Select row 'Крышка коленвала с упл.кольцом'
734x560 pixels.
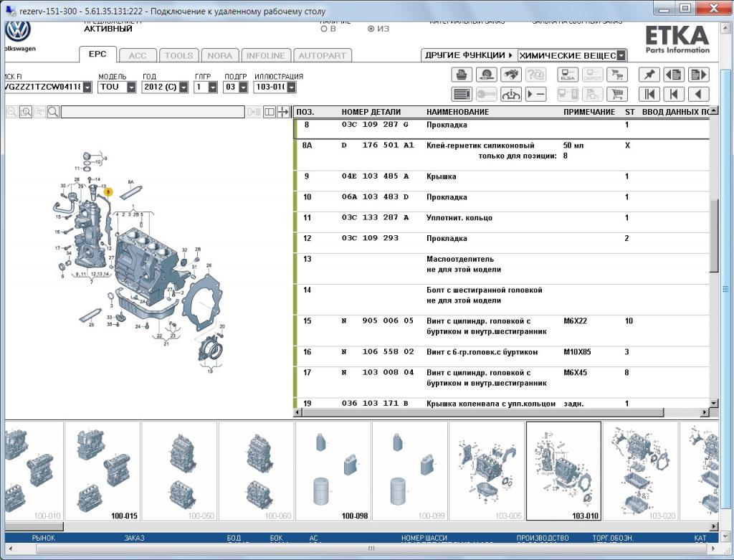pyautogui.click(x=502, y=403)
